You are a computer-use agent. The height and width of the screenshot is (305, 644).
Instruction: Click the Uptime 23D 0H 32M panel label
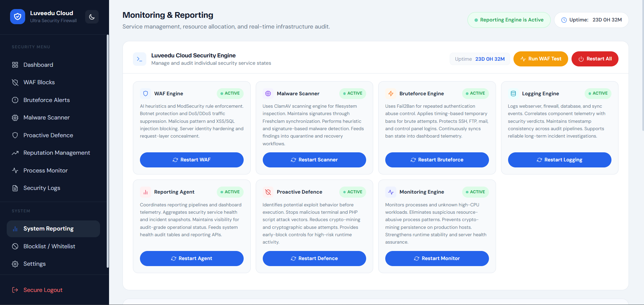(x=480, y=59)
